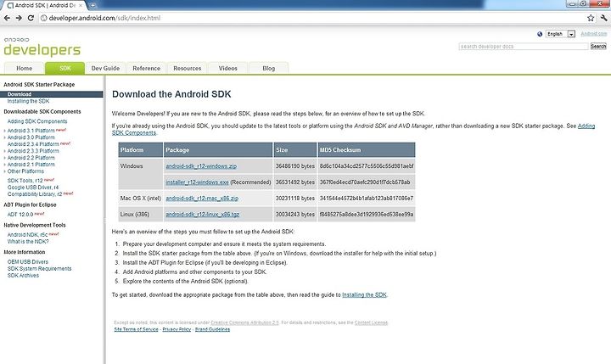
Task: Download installer_r12-windows.exe
Action: coord(197,182)
